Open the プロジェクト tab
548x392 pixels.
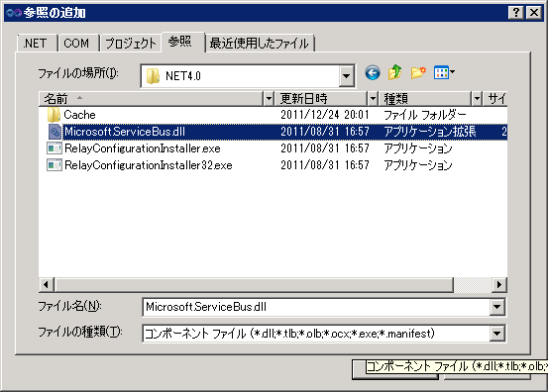(131, 44)
